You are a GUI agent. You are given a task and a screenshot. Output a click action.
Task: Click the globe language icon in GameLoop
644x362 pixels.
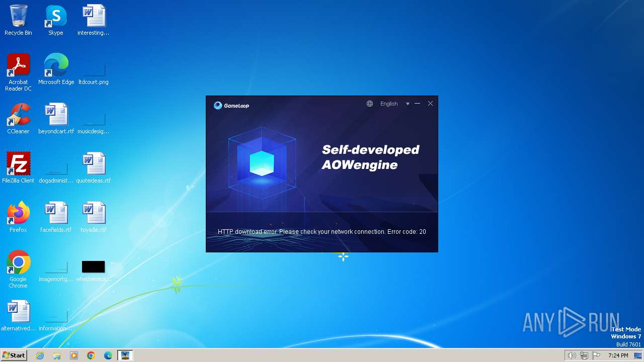[x=370, y=104]
